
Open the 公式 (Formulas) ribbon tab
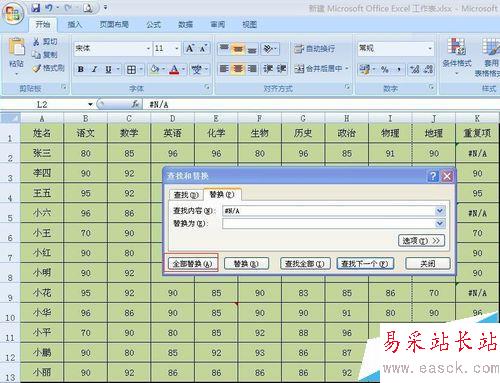point(153,24)
